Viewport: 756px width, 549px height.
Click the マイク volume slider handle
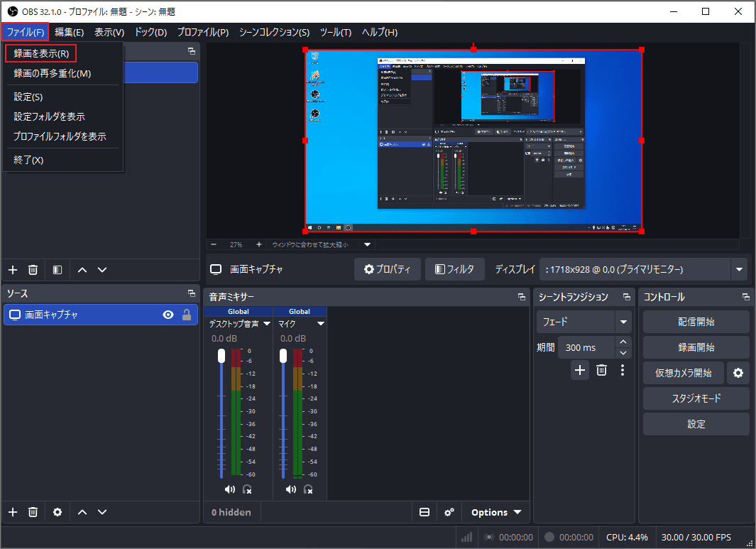click(x=283, y=354)
